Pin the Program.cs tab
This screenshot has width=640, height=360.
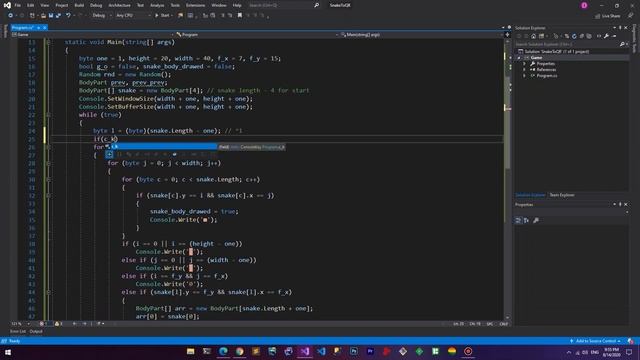tap(39, 28)
